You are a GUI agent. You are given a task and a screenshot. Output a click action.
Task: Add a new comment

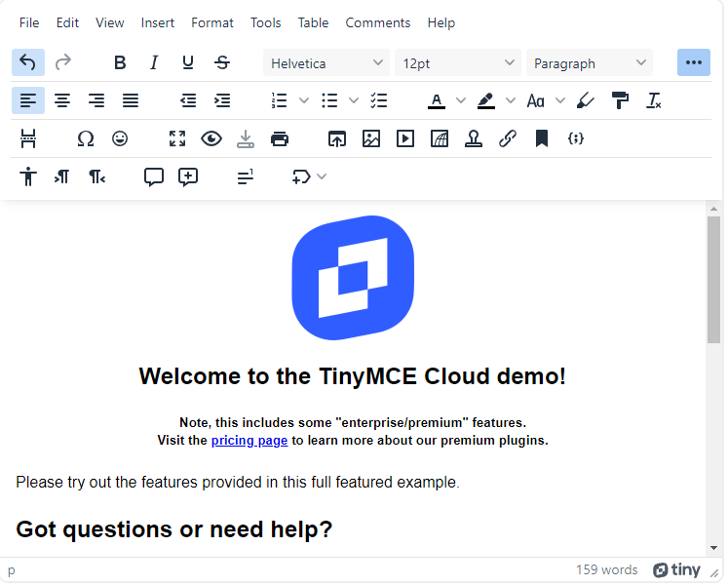[x=188, y=176]
